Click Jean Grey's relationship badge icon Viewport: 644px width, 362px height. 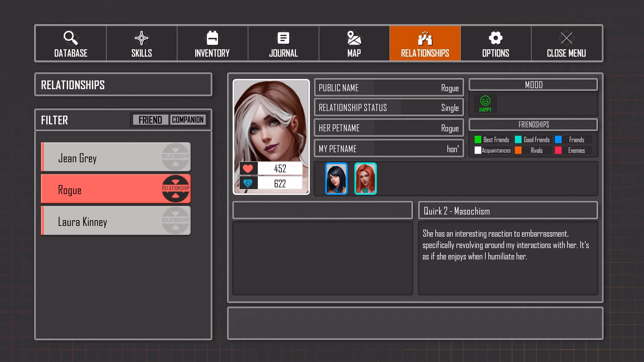point(175,157)
